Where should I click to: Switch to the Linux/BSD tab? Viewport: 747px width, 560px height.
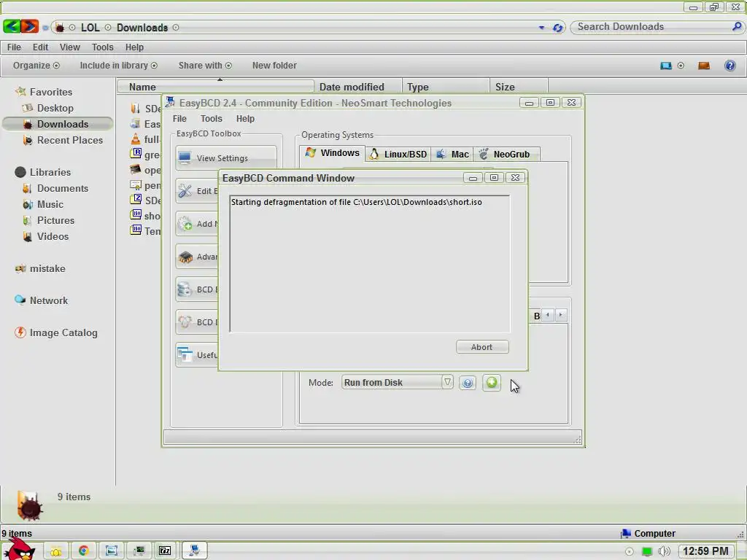(x=398, y=154)
